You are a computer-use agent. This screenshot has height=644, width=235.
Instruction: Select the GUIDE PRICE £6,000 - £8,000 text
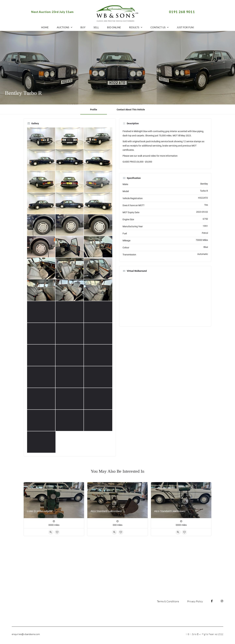coord(137,162)
